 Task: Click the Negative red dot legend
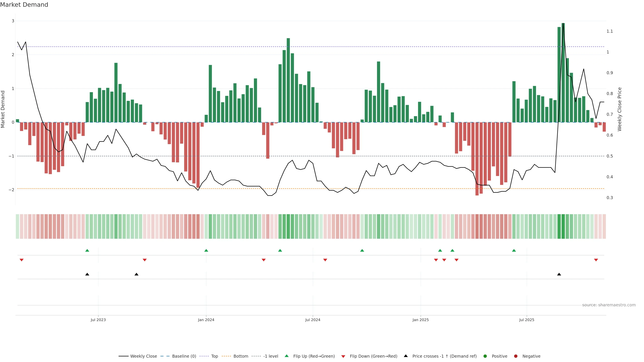(x=516, y=356)
